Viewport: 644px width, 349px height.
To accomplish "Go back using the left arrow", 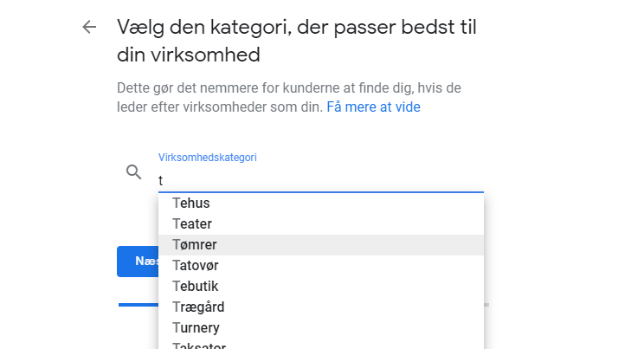I will [89, 27].
